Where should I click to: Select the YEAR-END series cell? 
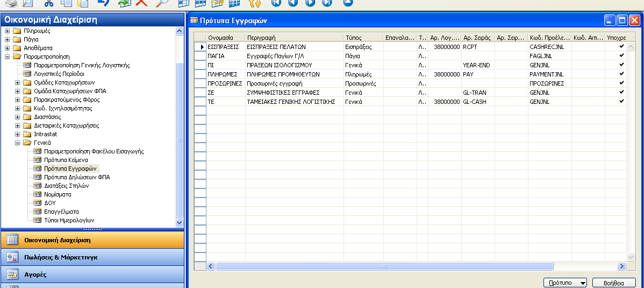coord(478,65)
